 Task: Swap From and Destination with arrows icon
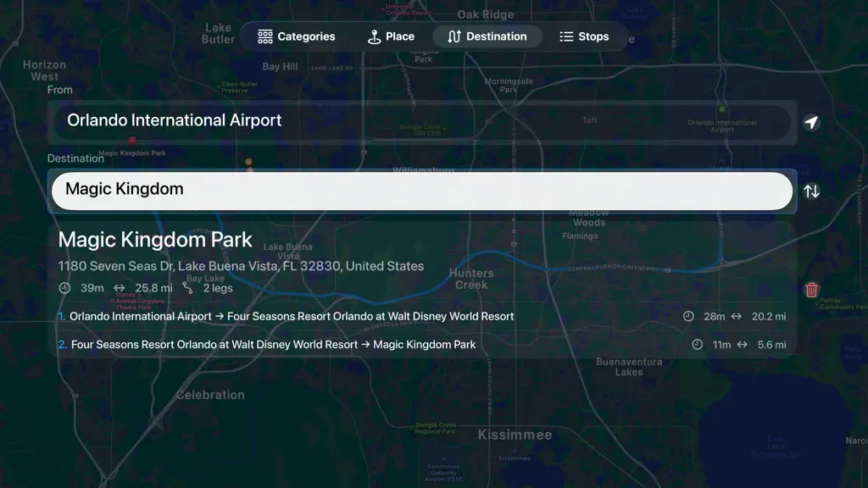coord(811,191)
